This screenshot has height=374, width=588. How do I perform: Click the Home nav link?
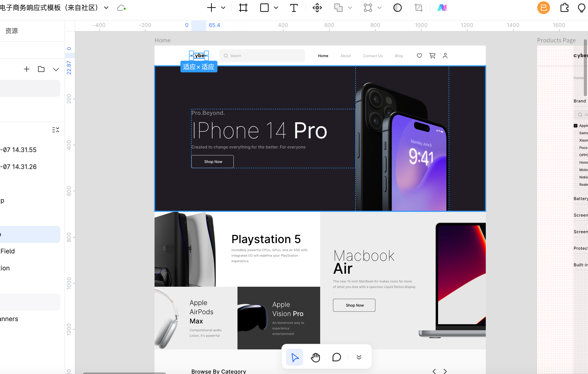tap(323, 56)
